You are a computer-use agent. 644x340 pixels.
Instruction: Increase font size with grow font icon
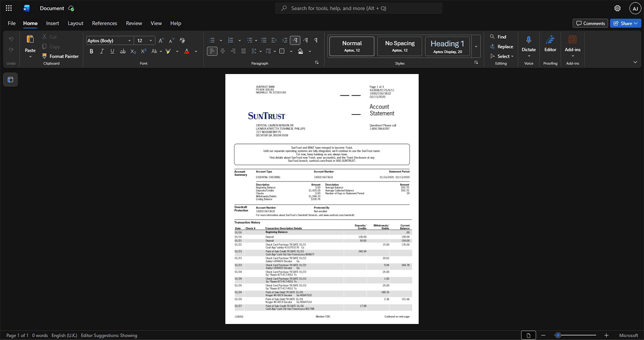pyautogui.click(x=161, y=41)
